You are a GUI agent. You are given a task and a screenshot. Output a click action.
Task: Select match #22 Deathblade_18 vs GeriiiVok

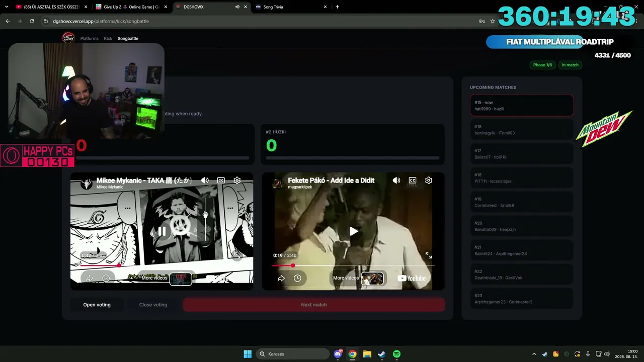click(x=522, y=275)
